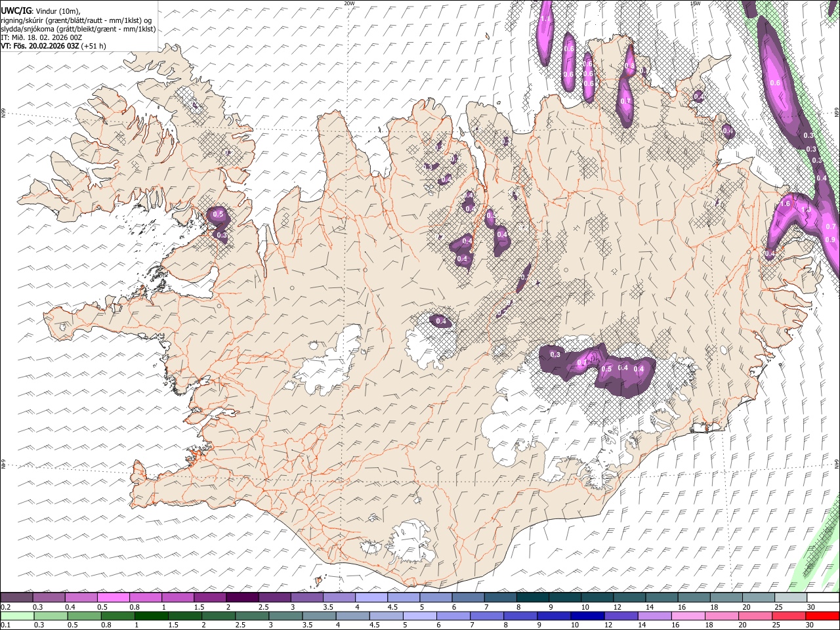Click the initial time text 'IT: Mið. 18. 02. 2026 00Z'

pos(41,37)
